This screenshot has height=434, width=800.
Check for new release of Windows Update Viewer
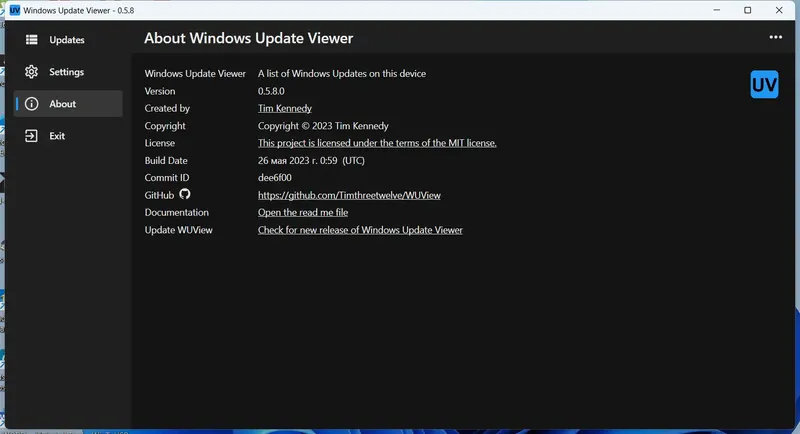(x=360, y=230)
